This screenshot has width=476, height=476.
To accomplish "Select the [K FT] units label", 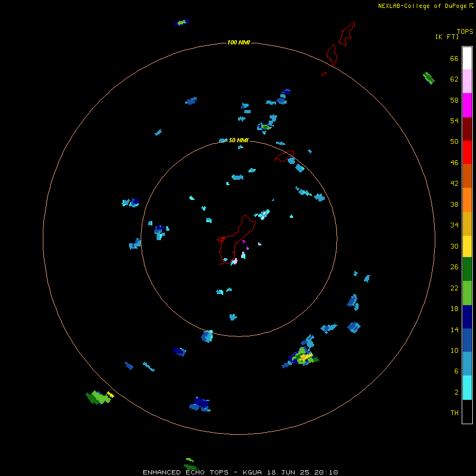I will 447,36.
